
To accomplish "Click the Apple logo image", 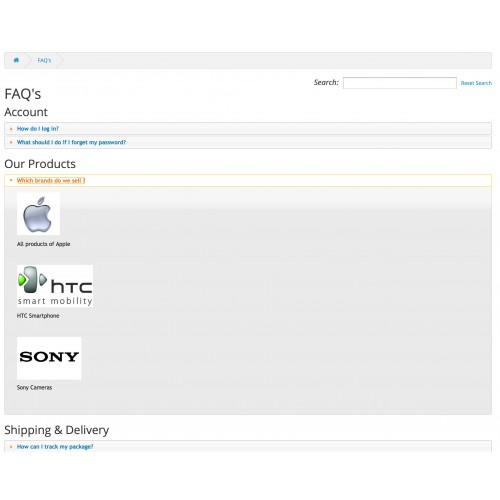I will (x=38, y=214).
